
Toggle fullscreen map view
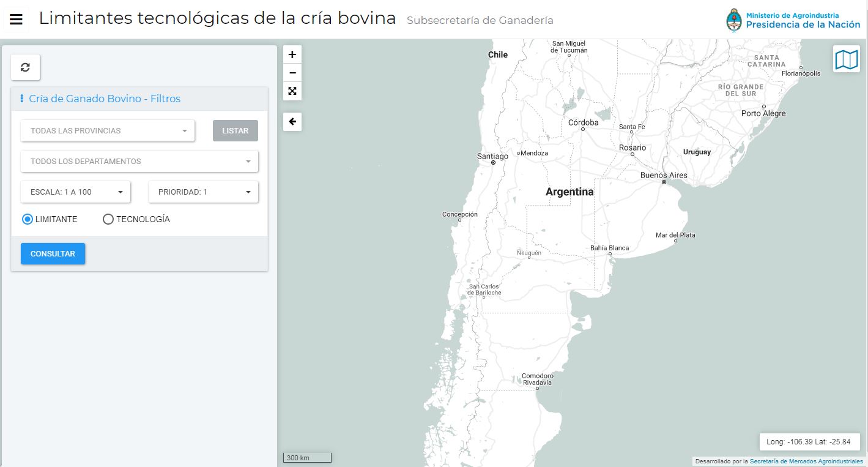pyautogui.click(x=292, y=91)
